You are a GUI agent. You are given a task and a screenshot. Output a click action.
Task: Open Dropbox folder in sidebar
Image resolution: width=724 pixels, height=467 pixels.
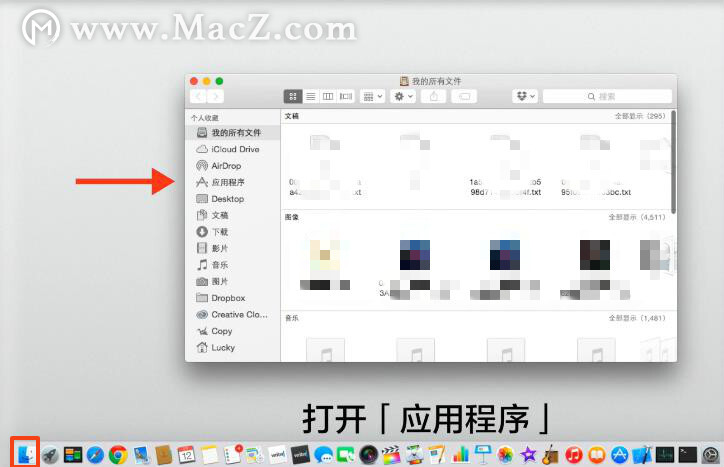[x=221, y=298]
